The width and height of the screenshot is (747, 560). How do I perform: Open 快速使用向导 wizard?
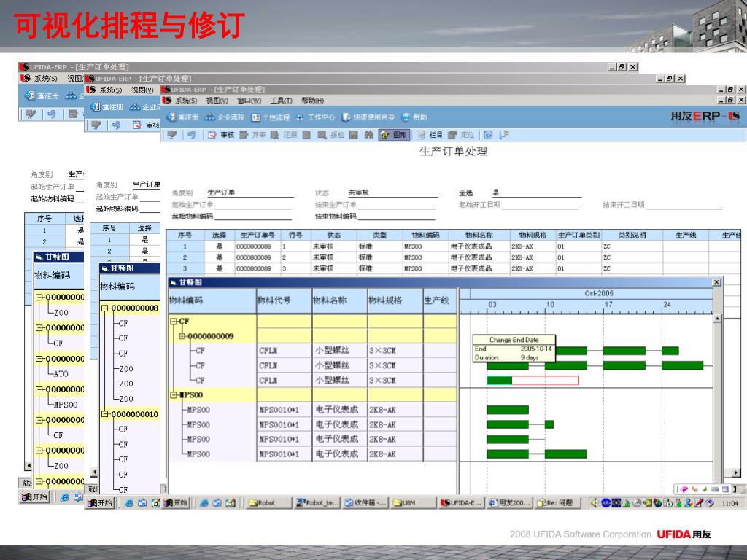[368, 117]
